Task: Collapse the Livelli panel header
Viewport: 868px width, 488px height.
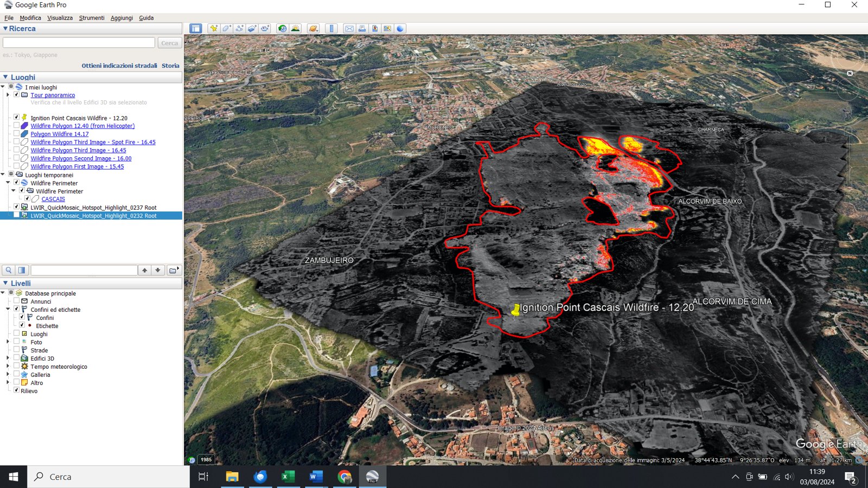Action: point(5,283)
